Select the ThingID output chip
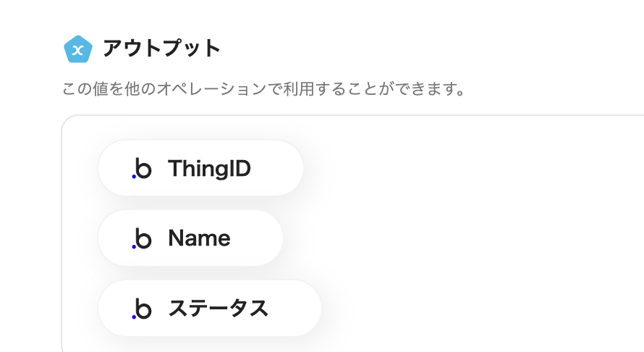644x352 pixels. click(x=200, y=169)
